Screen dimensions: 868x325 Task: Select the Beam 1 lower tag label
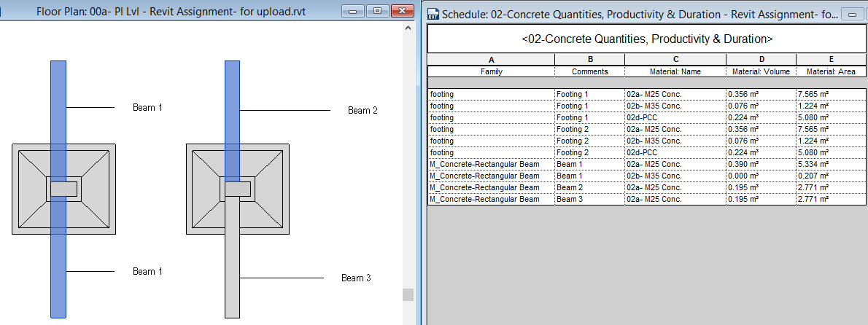[148, 271]
